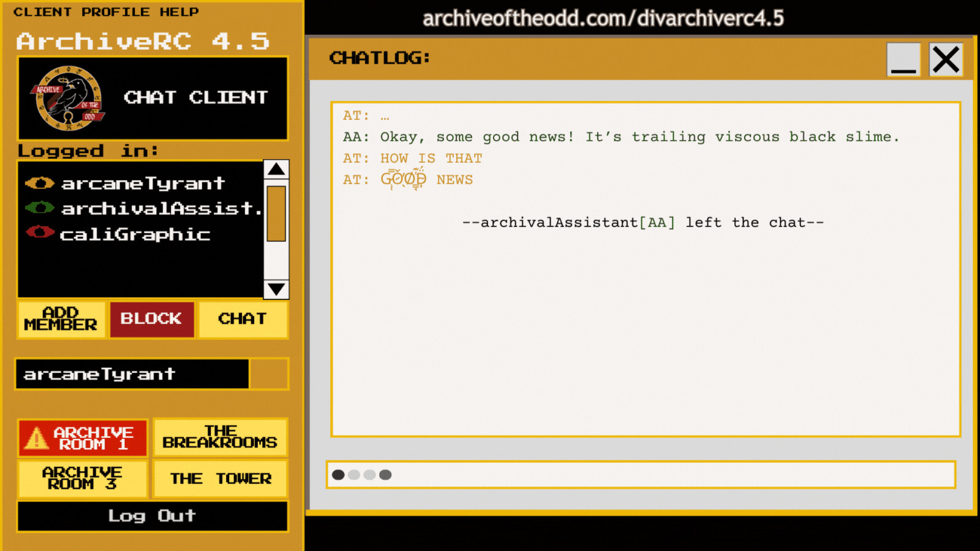Screen dimensions: 980x551
Task: Click the red eye icon beside caliGraphic
Action: (x=40, y=233)
